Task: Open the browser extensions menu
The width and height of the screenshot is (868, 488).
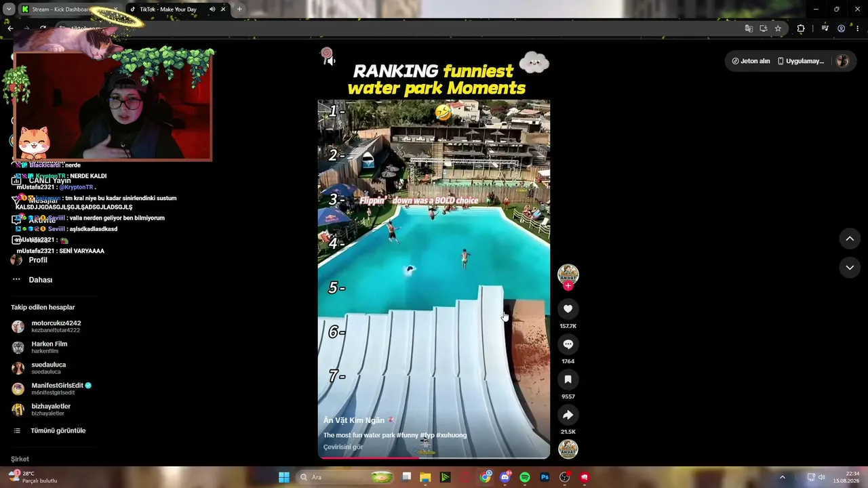Action: pyautogui.click(x=801, y=28)
